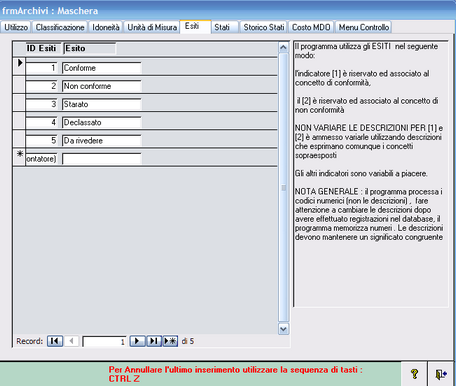The width and height of the screenshot is (456, 386).
Task: Open the Costo MDO tab
Action: tap(311, 27)
